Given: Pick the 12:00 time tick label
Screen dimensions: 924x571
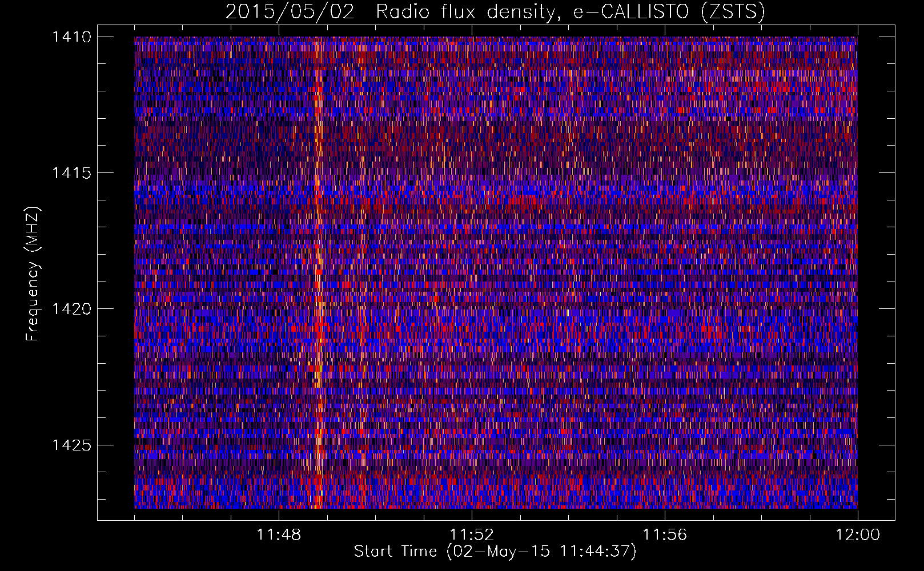Looking at the screenshot, I should point(858,535).
